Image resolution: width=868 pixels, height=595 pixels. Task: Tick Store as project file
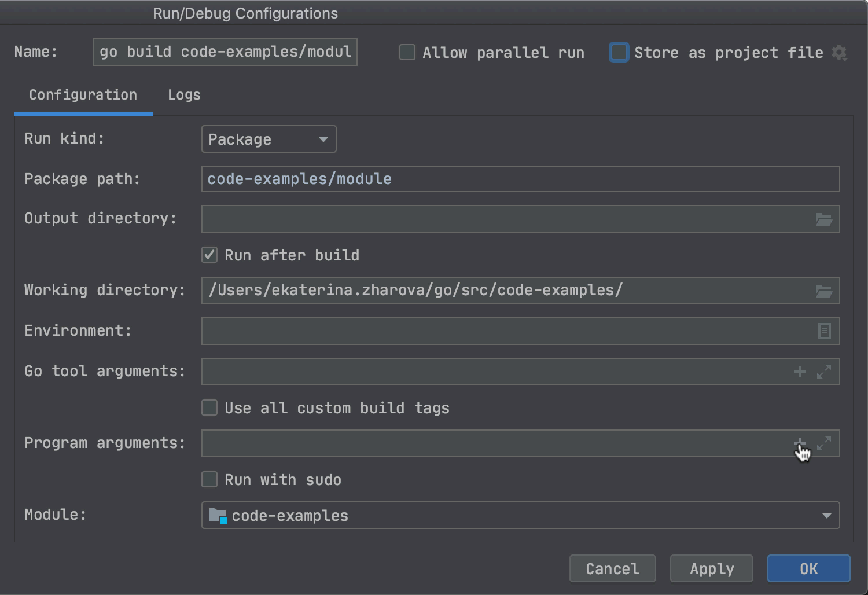click(x=619, y=53)
